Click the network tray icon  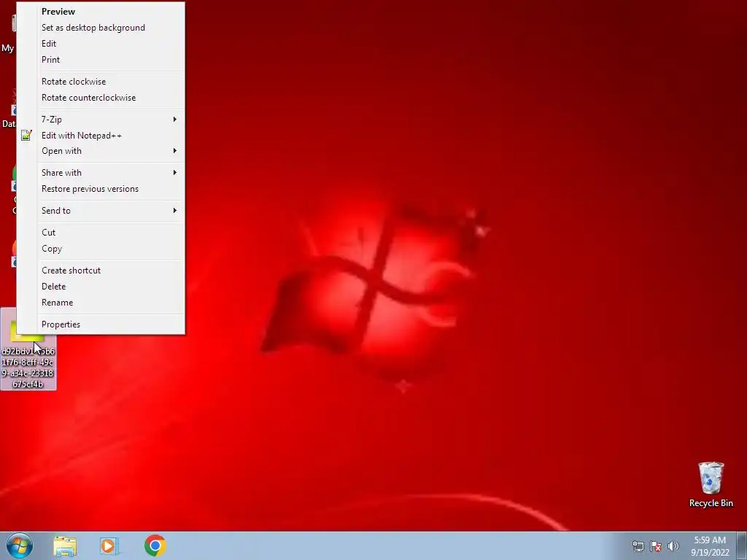coord(638,546)
